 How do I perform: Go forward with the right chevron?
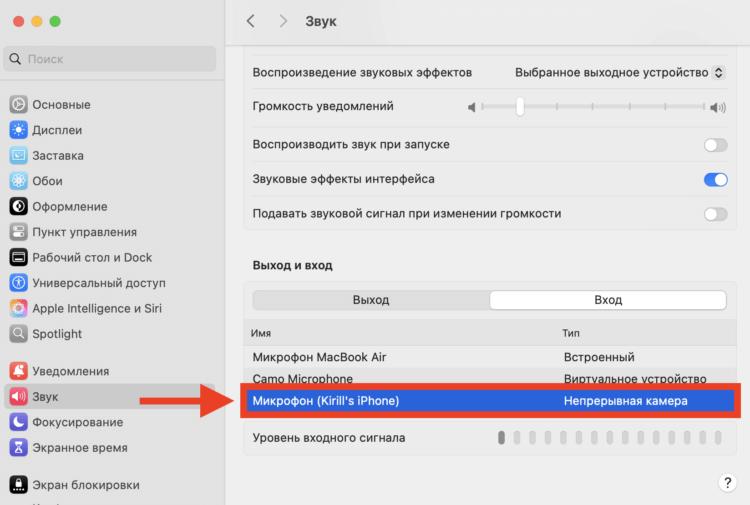[x=283, y=21]
